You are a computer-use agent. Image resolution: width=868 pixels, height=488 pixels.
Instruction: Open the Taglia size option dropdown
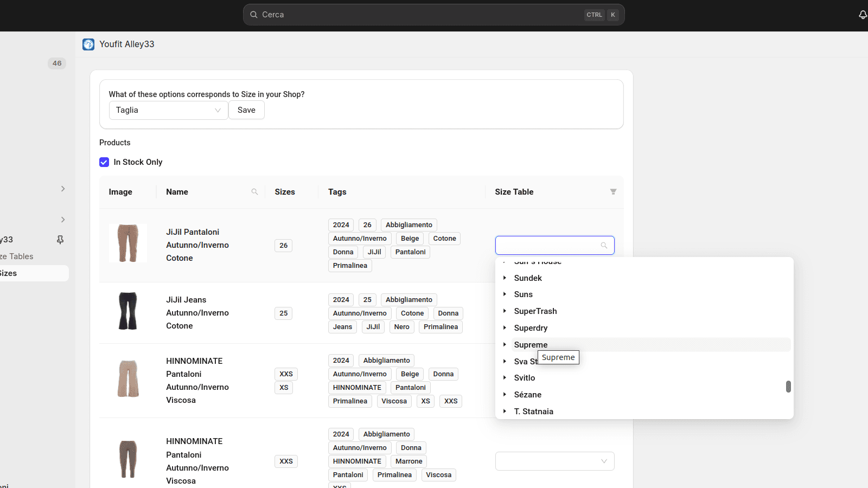168,110
